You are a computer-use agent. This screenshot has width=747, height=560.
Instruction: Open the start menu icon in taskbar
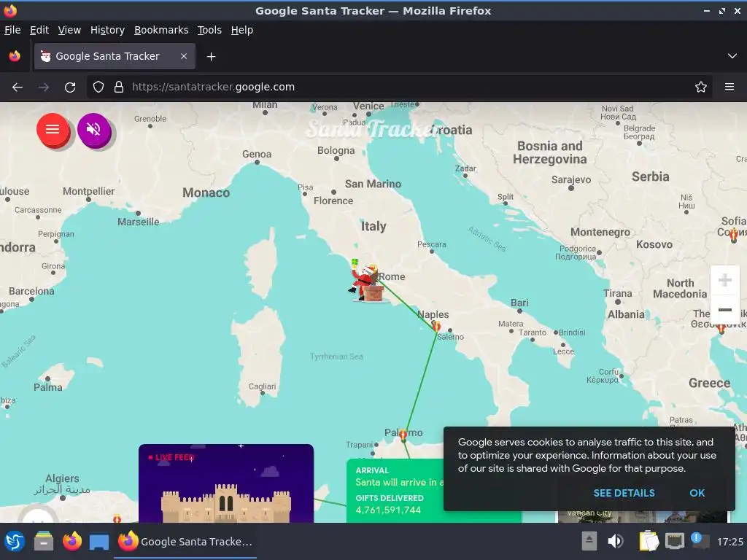coord(15,542)
